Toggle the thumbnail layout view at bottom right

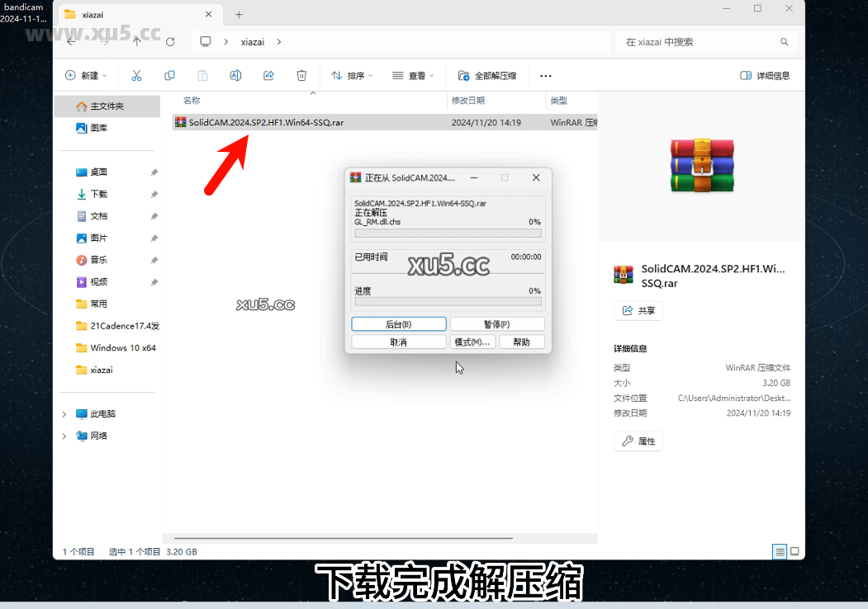pyautogui.click(x=794, y=551)
